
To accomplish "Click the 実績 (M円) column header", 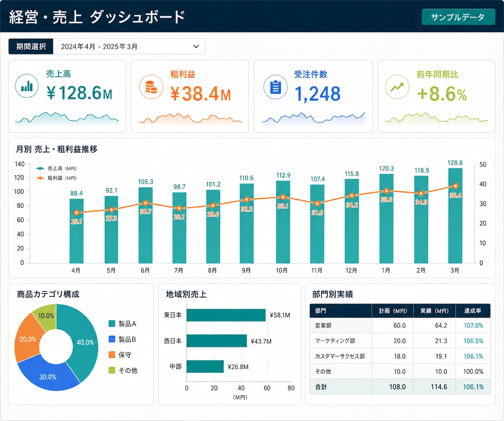I will tap(435, 311).
